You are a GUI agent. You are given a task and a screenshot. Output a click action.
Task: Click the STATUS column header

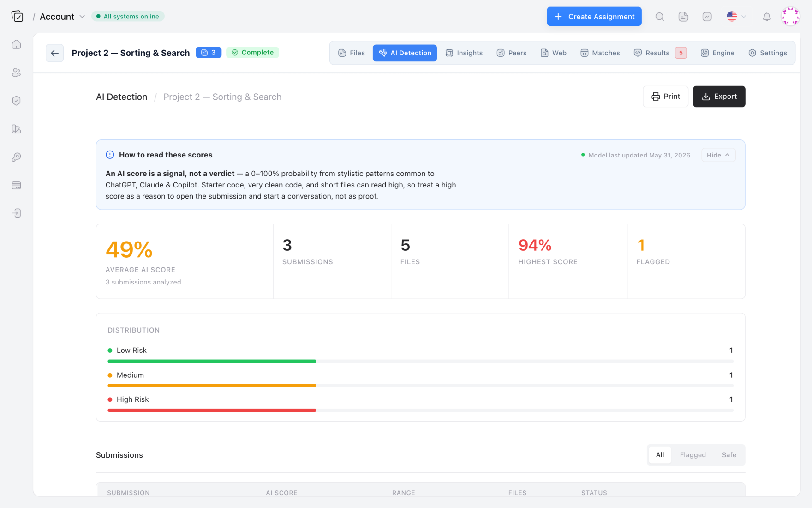click(x=594, y=493)
